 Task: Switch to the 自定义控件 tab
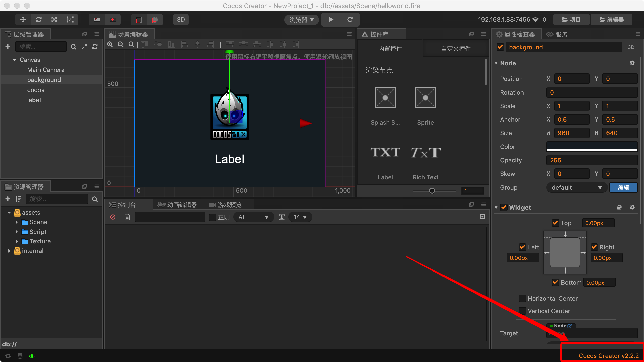[456, 49]
